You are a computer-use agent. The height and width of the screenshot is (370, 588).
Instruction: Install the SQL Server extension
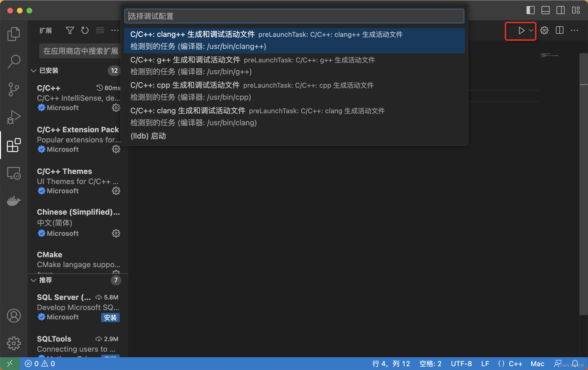[110, 317]
